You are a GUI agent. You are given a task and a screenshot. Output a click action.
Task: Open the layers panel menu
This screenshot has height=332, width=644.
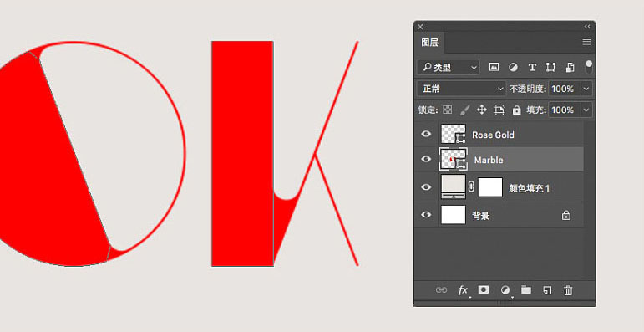[586, 42]
